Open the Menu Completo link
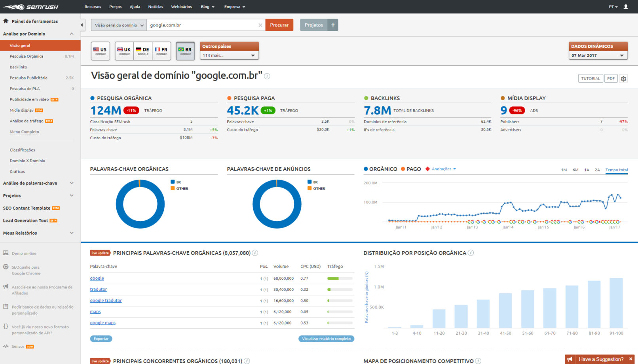The height and width of the screenshot is (364, 638). 25,132
